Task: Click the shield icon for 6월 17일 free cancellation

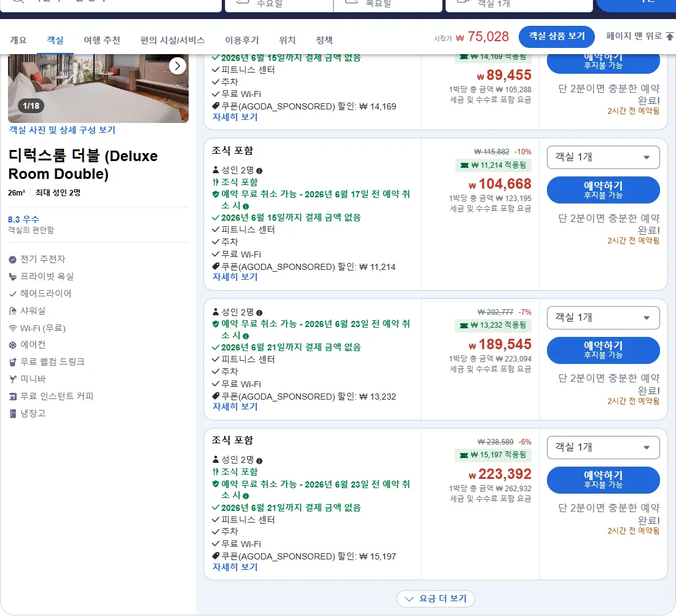Action: click(x=216, y=194)
